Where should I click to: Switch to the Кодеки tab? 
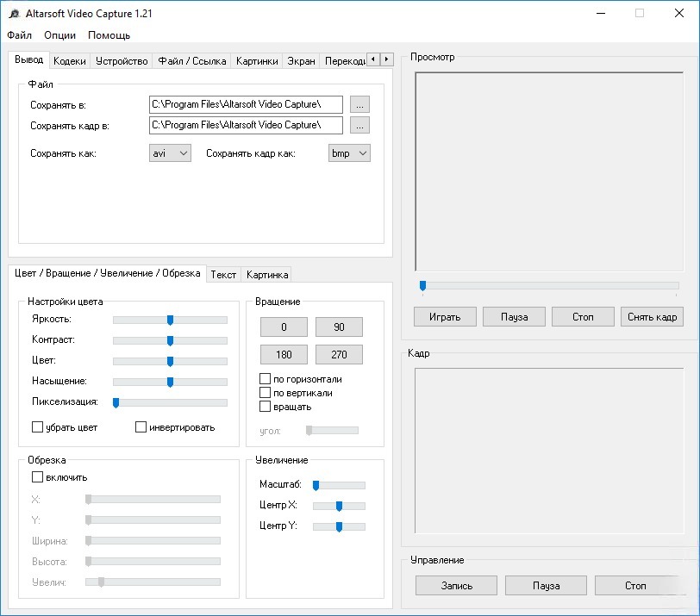[69, 60]
